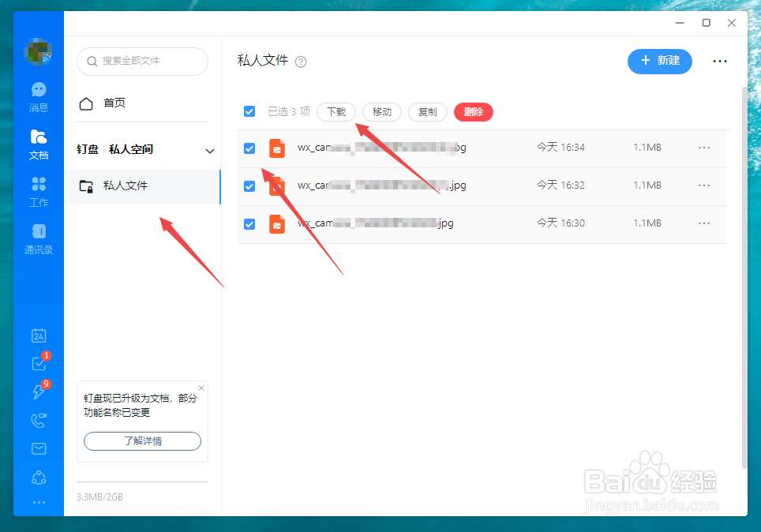Uncheck the select-all files checkbox
The height and width of the screenshot is (532, 761).
tap(249, 111)
